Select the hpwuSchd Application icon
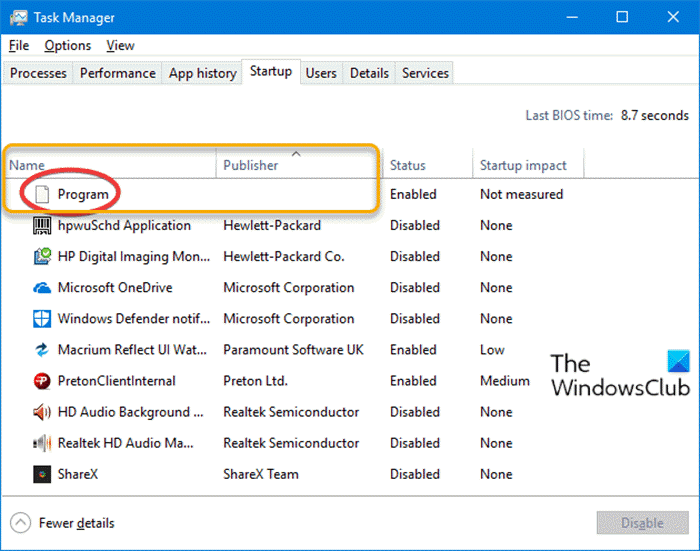 coord(42,225)
